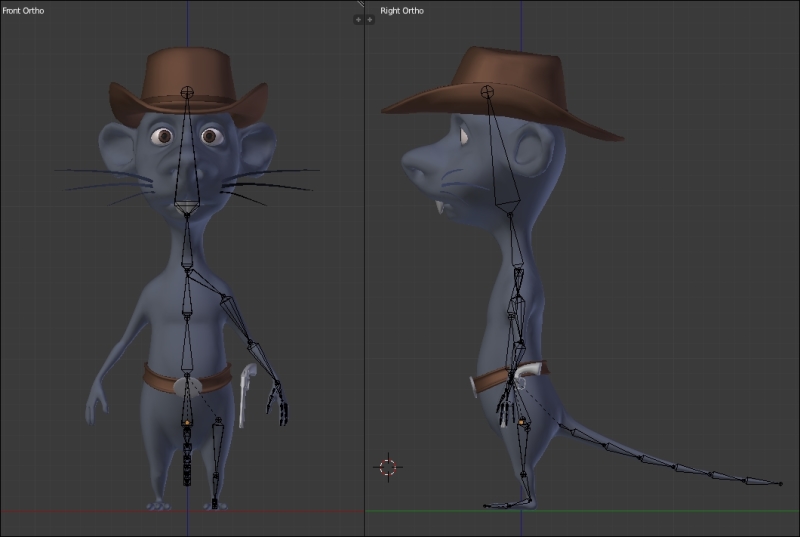
Task: Click the Right Ortho view label
Action: [x=402, y=10]
